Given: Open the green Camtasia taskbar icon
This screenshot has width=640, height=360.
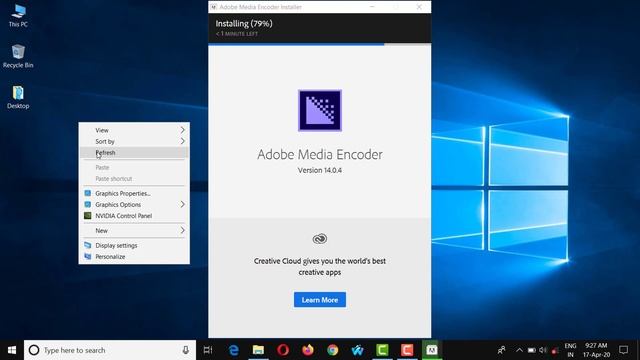Looking at the screenshot, I should [x=382, y=350].
